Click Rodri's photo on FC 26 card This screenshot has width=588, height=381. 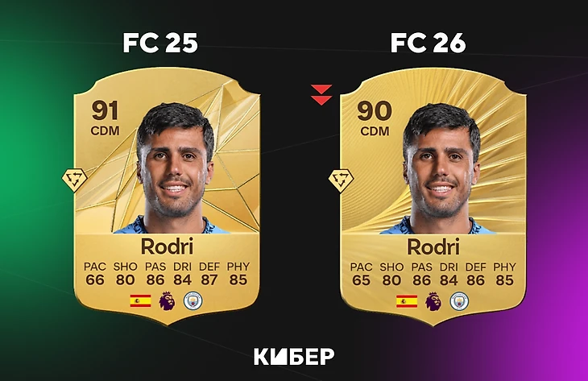point(440,168)
